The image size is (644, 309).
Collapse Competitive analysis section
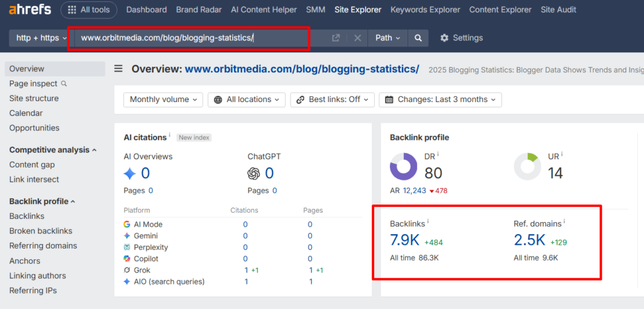(53, 150)
